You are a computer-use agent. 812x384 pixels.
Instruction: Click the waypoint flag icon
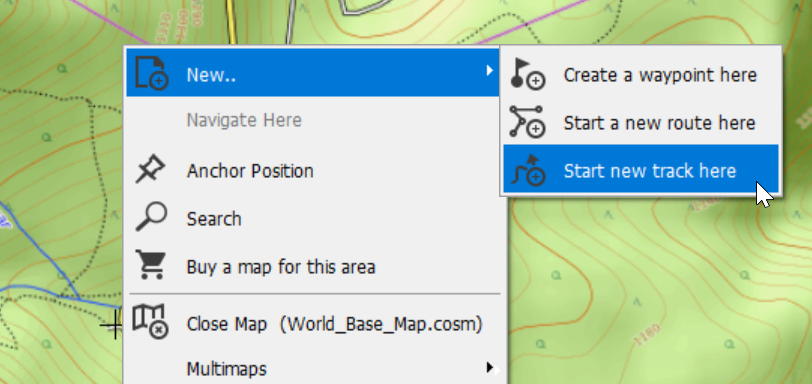527,74
